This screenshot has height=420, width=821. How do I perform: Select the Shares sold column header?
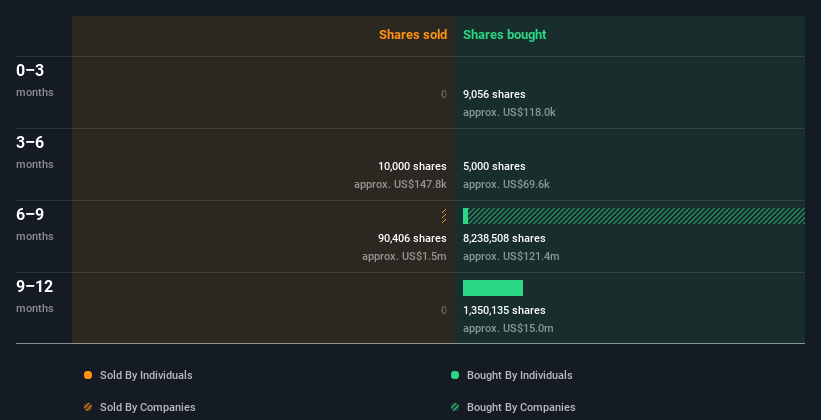pos(413,35)
